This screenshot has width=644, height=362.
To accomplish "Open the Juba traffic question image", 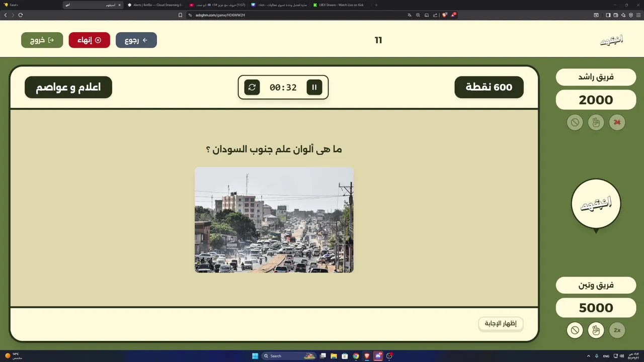I will point(274,220).
